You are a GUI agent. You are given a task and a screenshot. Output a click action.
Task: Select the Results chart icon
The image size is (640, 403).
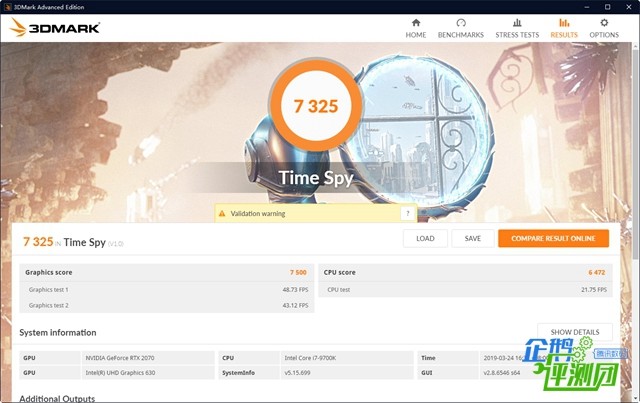[x=564, y=22]
